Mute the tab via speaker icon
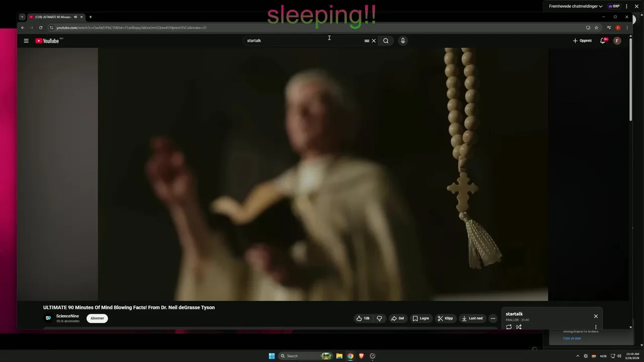This screenshot has height=362, width=644. [x=75, y=17]
